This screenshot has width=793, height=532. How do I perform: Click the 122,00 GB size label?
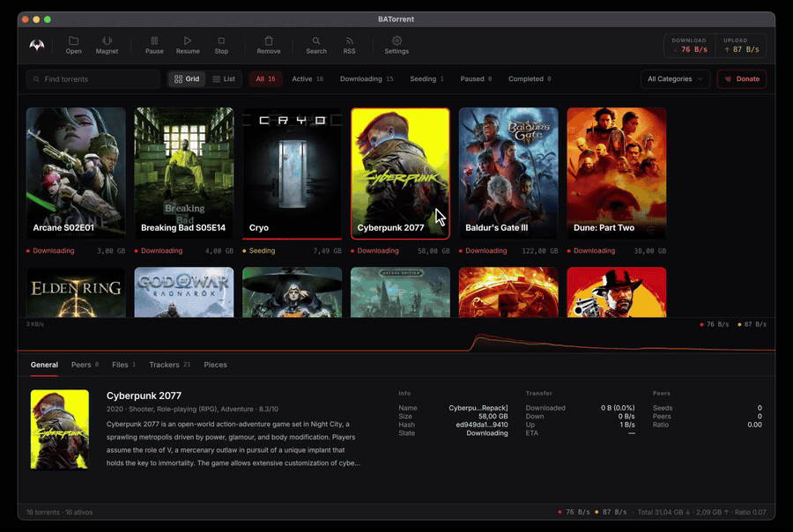tap(539, 251)
